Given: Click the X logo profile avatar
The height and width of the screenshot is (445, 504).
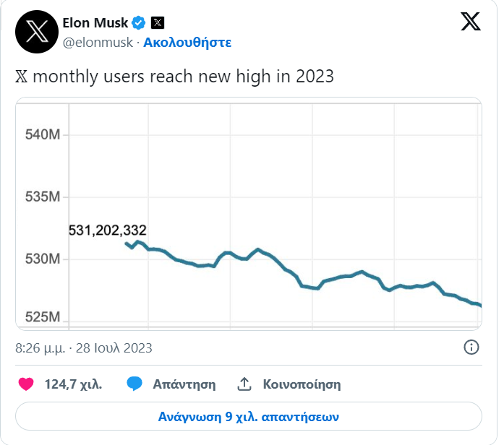Looking at the screenshot, I should pyautogui.click(x=35, y=31).
